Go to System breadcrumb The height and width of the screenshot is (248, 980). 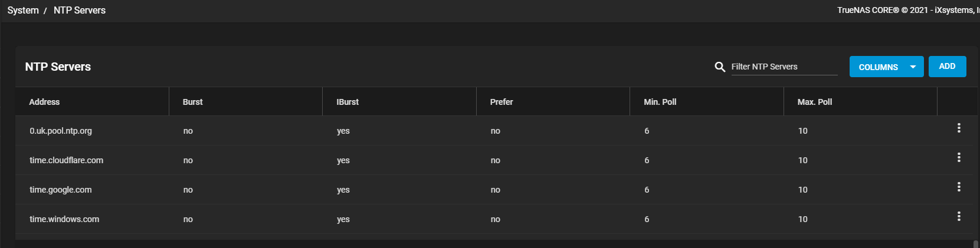pos(23,10)
